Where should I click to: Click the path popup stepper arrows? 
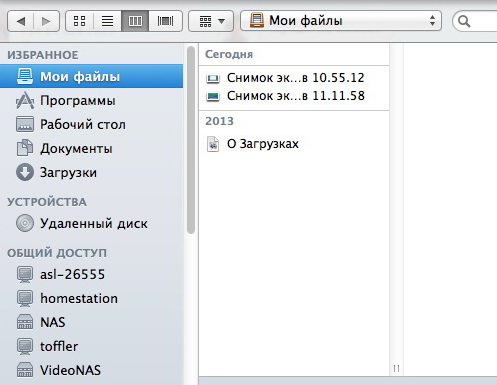432,21
